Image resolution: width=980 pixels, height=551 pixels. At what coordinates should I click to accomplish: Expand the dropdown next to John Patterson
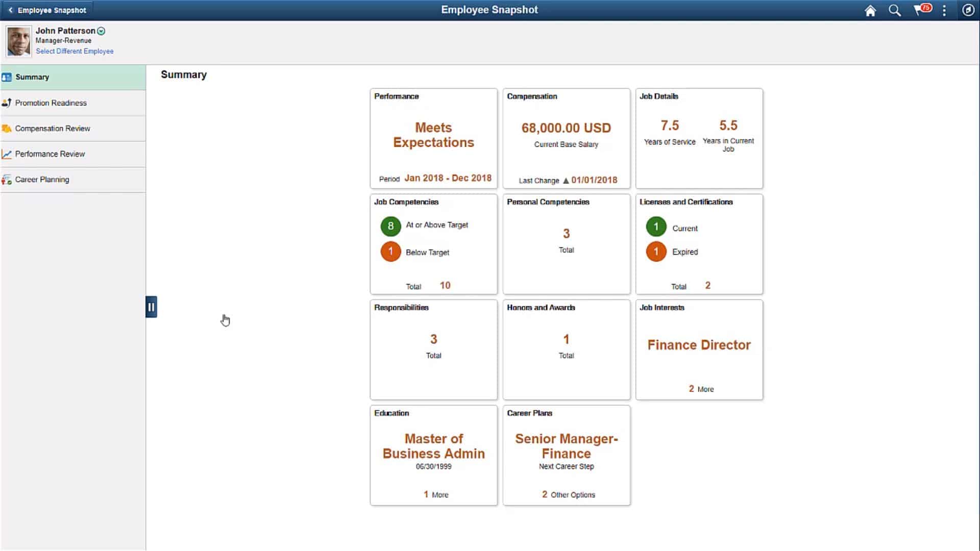101,31
